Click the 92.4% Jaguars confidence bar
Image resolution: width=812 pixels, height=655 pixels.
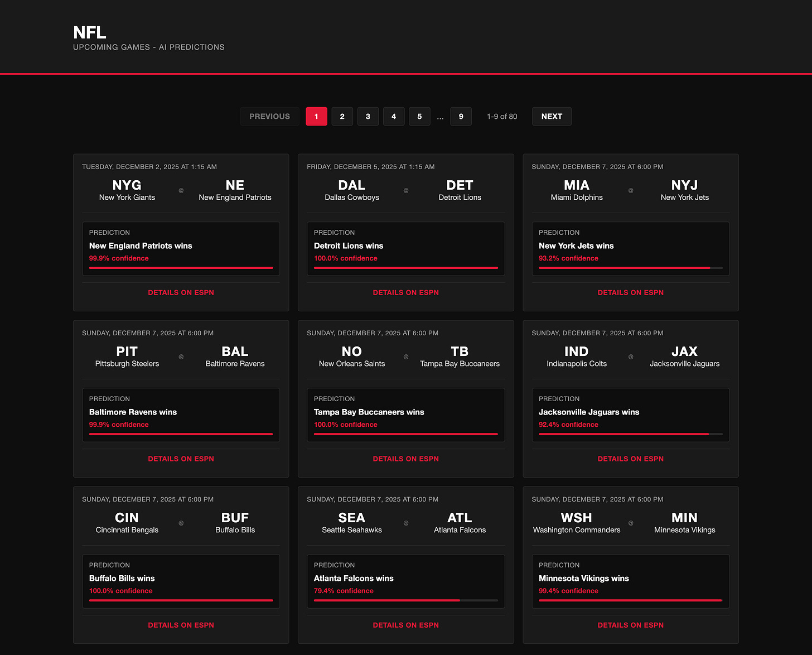click(630, 434)
